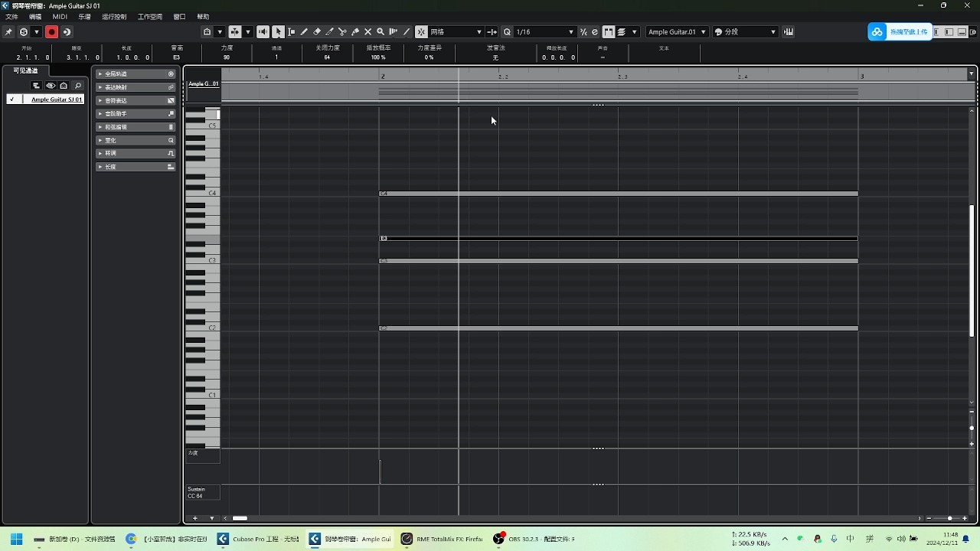Select the Erase tool
980x551 pixels.
coord(316,31)
